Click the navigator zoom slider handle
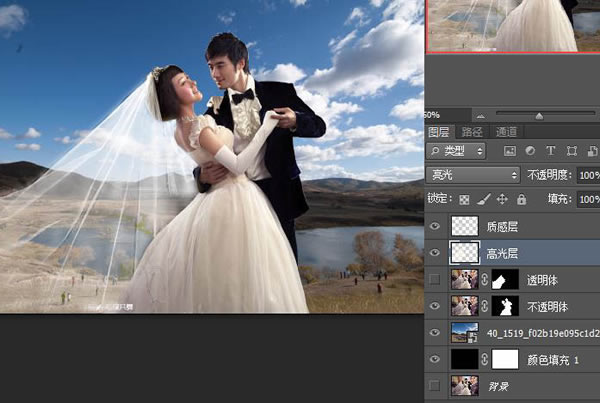 click(x=539, y=116)
